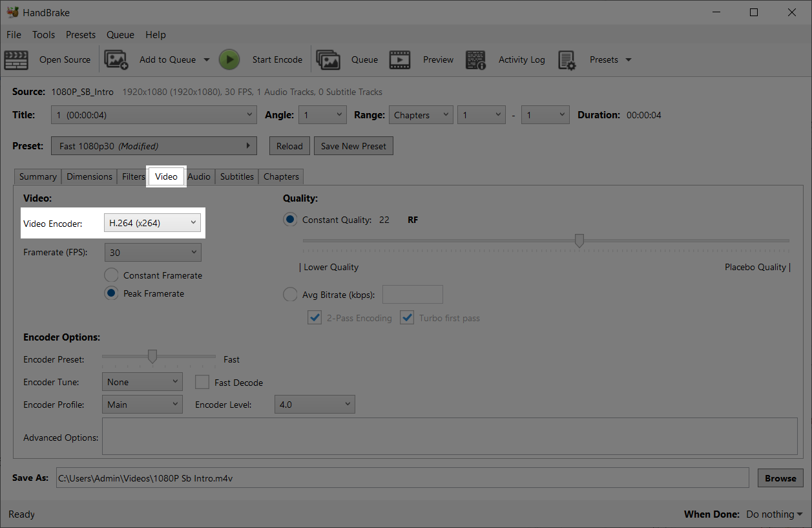The height and width of the screenshot is (528, 812).
Task: Open the Framerate (FPS) dropdown
Action: click(x=152, y=253)
